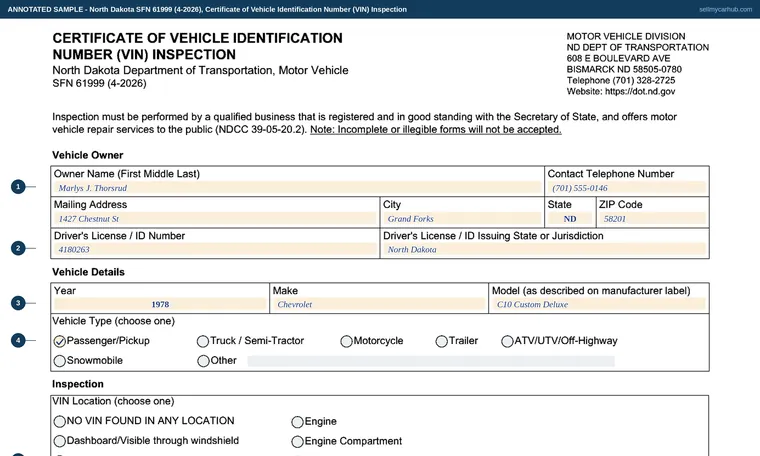The height and width of the screenshot is (456, 760).
Task: Click the VIN Location (choose one) label
Action: (113, 401)
